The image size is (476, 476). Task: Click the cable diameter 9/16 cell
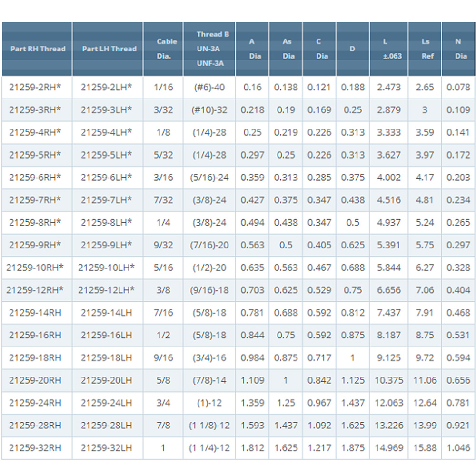coord(163,358)
